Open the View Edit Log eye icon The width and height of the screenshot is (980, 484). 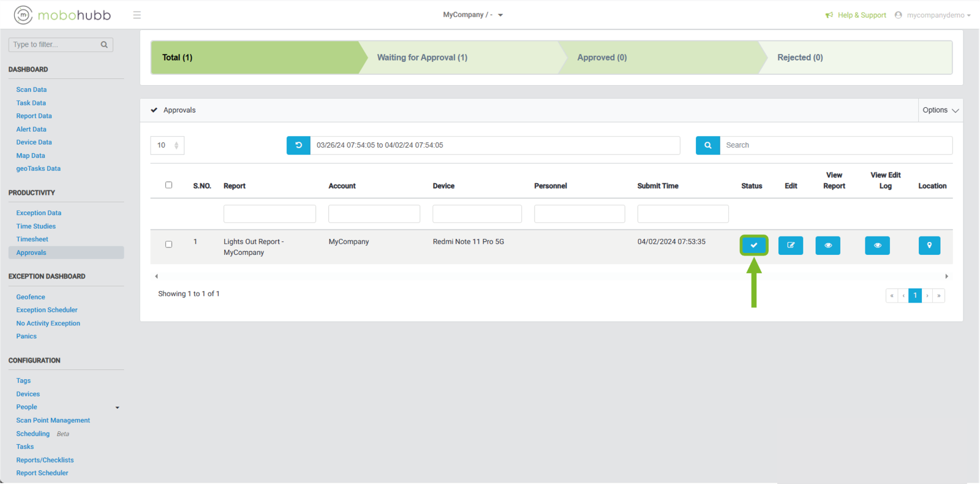[x=877, y=245]
